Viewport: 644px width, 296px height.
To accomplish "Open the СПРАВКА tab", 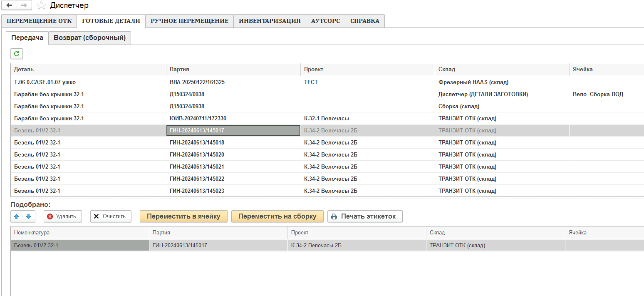I will click(x=365, y=21).
